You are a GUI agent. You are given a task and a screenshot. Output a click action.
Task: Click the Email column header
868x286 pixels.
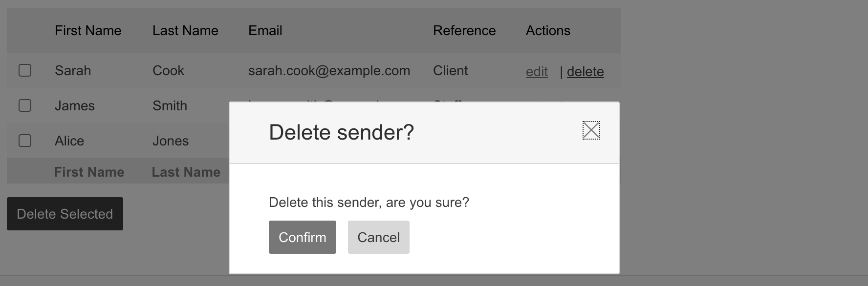tap(265, 30)
